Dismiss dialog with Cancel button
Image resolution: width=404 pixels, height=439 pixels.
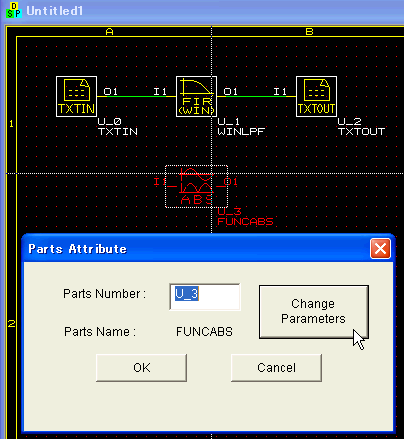[276, 368]
